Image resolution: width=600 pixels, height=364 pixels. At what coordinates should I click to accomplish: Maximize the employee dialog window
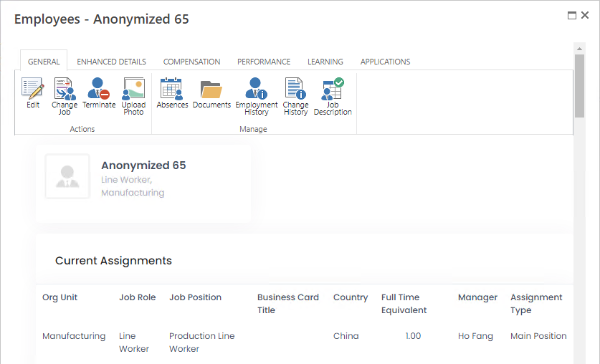point(572,15)
